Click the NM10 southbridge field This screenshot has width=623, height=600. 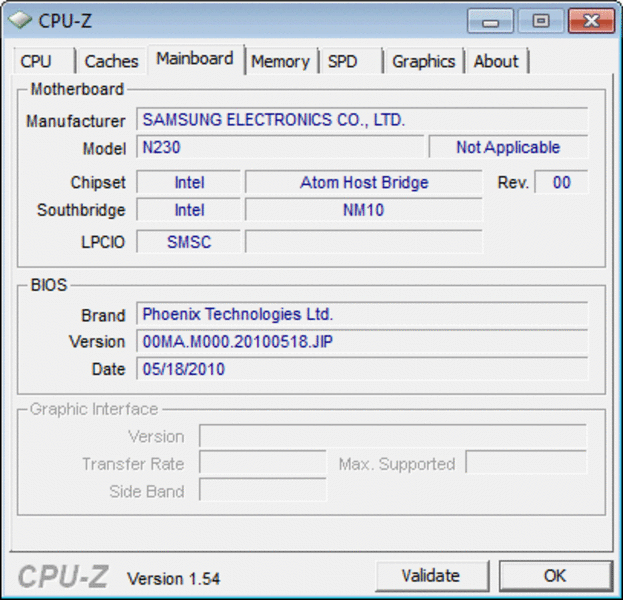tap(364, 210)
